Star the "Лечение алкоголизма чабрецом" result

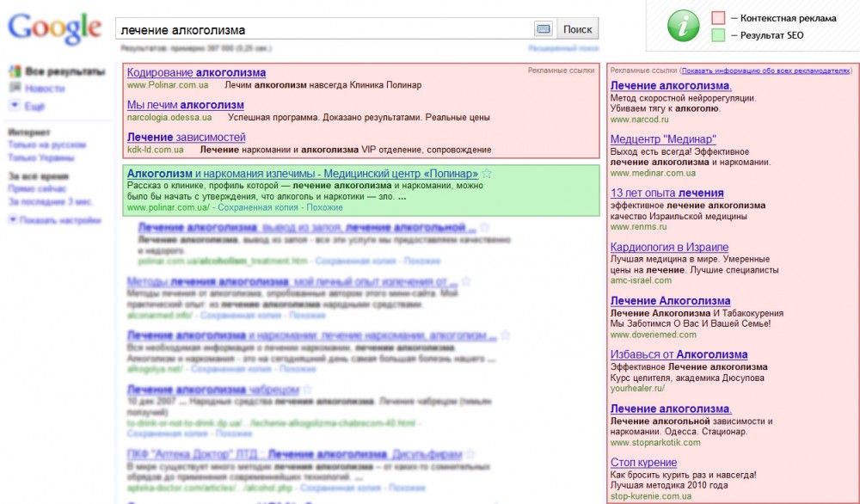[x=307, y=390]
